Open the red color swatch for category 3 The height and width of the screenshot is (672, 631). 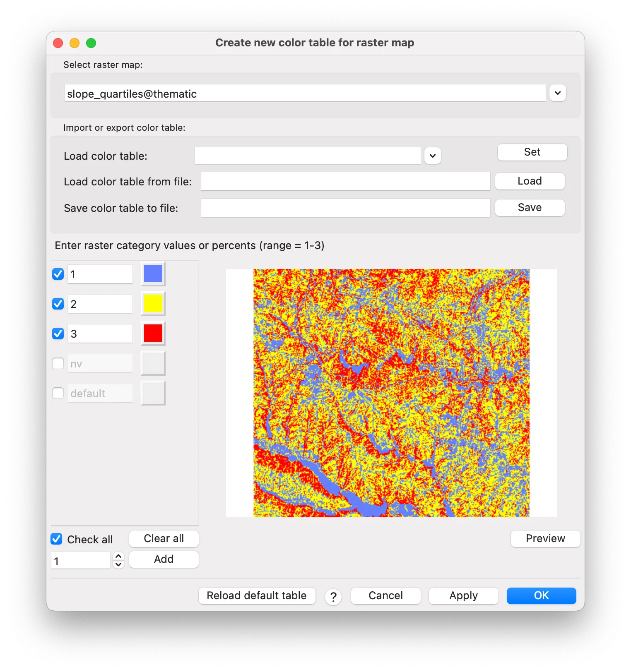(x=153, y=334)
